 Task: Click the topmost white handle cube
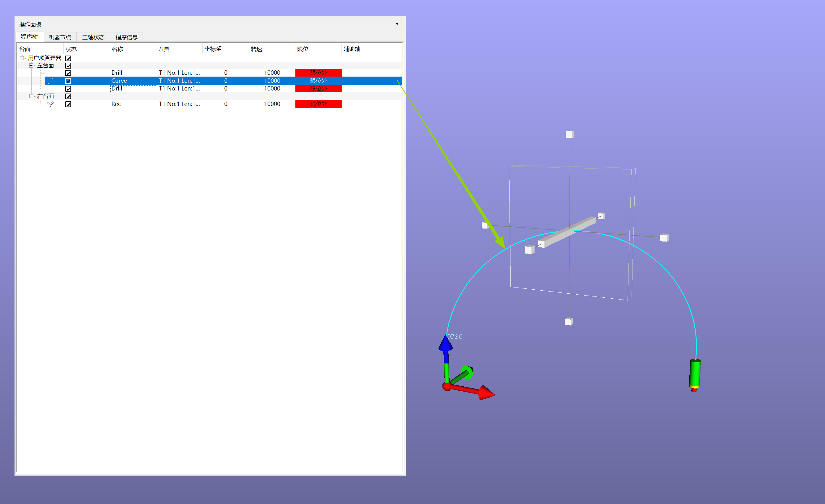click(570, 134)
